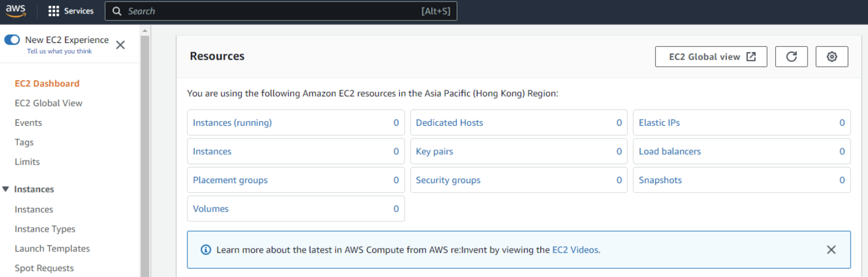Go to Launch Templates in the sidebar

tap(52, 249)
